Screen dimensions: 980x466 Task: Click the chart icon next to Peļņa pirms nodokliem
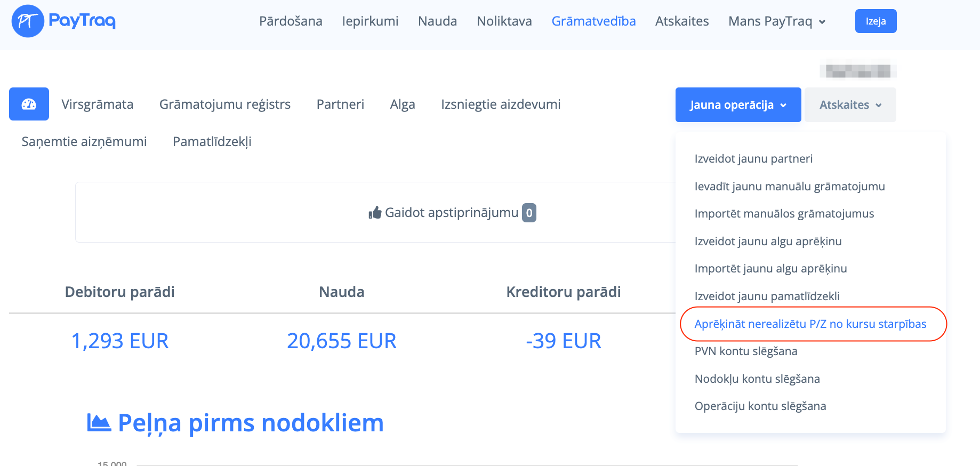pyautogui.click(x=99, y=423)
